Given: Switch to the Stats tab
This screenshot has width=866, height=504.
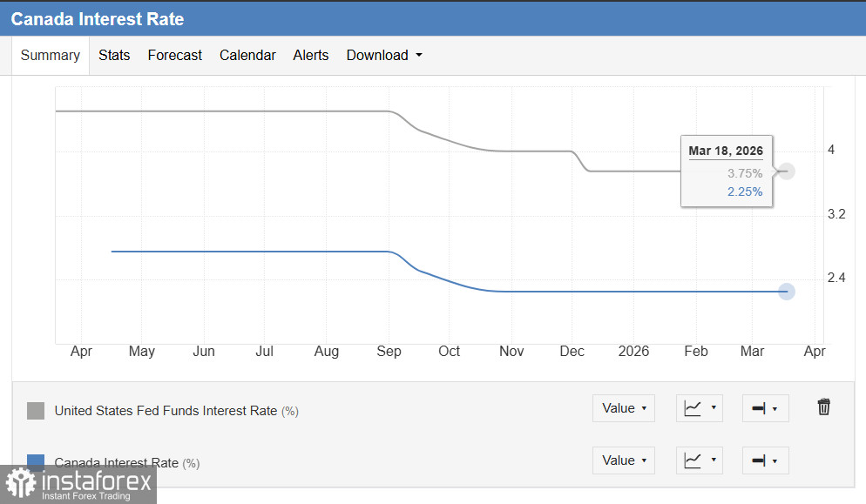Looking at the screenshot, I should [x=114, y=55].
